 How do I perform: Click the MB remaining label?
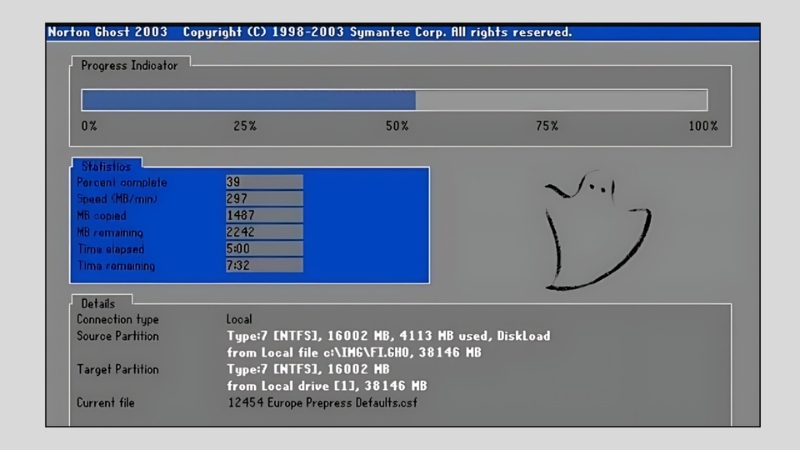tap(110, 233)
